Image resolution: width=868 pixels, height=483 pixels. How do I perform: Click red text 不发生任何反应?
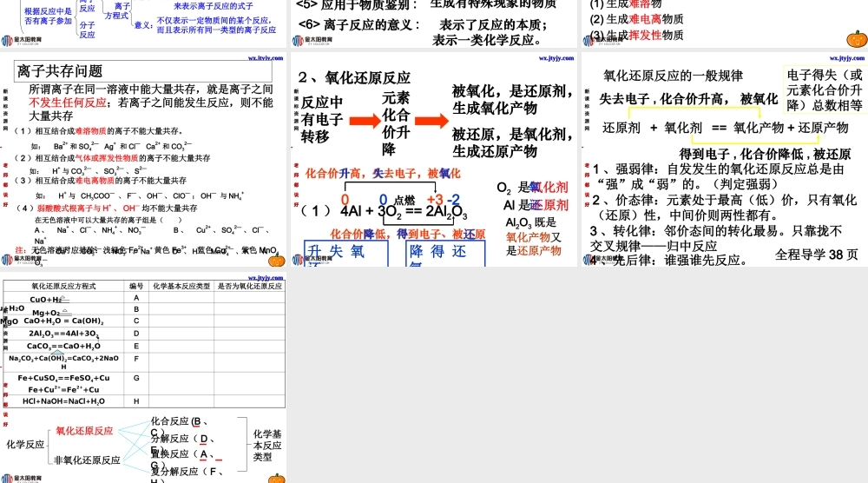click(x=68, y=103)
